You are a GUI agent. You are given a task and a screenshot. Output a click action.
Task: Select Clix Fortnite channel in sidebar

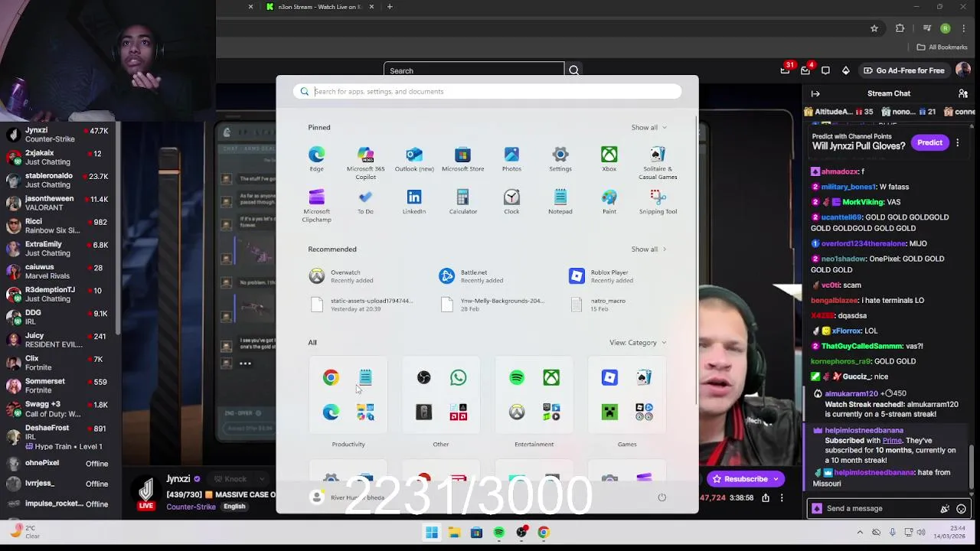(58, 363)
